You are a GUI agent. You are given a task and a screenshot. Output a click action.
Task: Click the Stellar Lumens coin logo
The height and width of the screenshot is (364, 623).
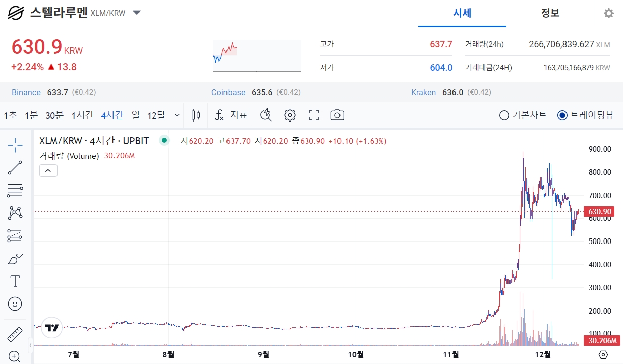16,13
